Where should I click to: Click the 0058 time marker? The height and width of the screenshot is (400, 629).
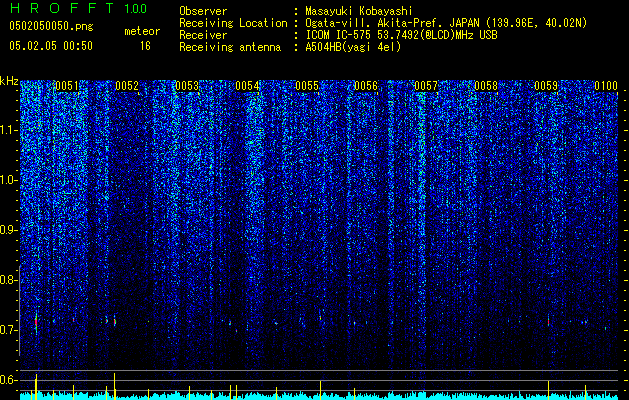486,86
